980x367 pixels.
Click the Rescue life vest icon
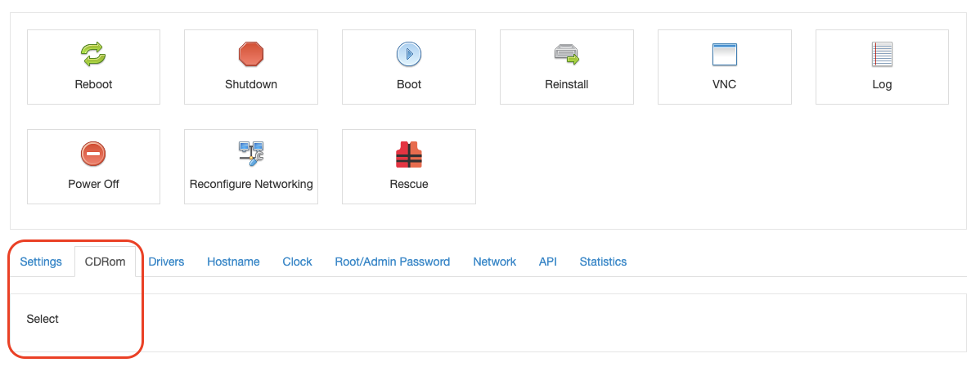pyautogui.click(x=408, y=154)
